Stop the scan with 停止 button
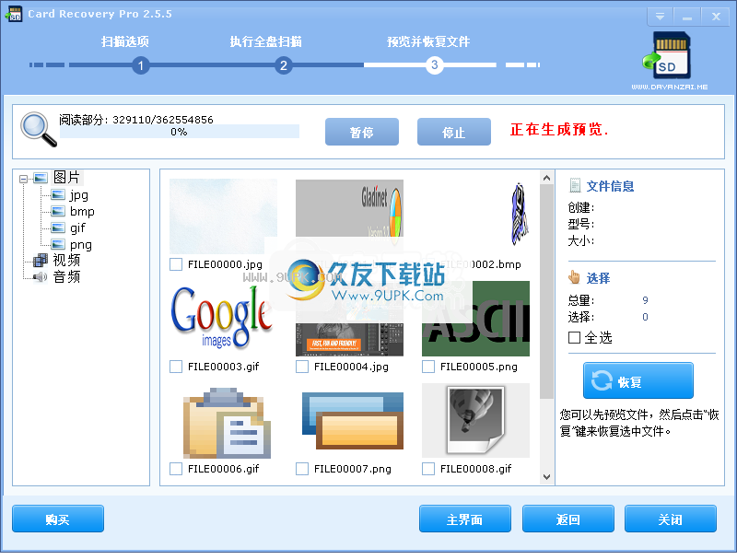The image size is (737, 560). pos(454,132)
